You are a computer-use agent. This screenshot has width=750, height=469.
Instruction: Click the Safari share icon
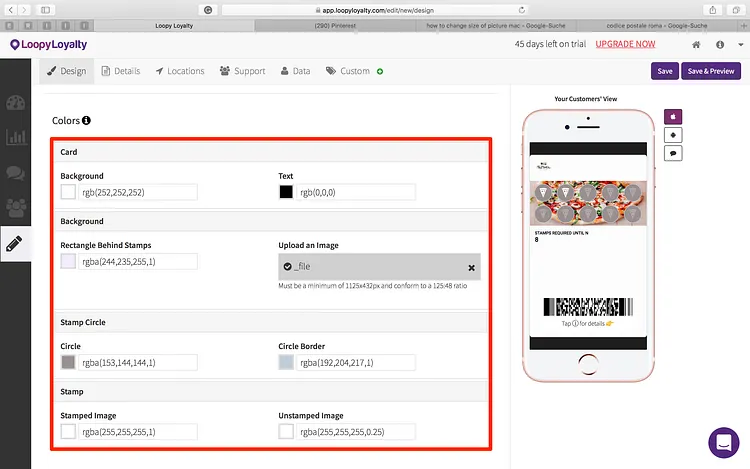point(712,10)
